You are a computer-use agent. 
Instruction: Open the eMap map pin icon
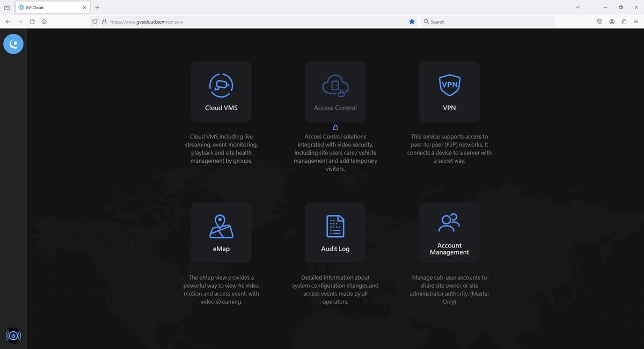click(221, 226)
